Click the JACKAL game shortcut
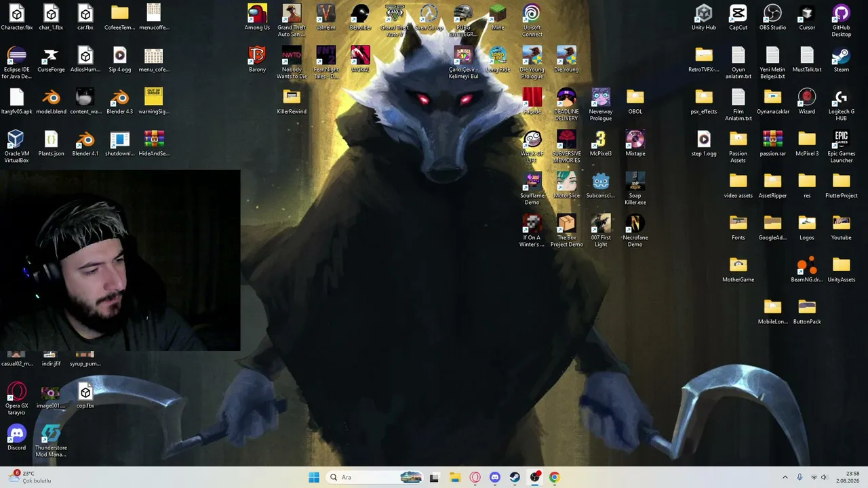 tap(360, 60)
